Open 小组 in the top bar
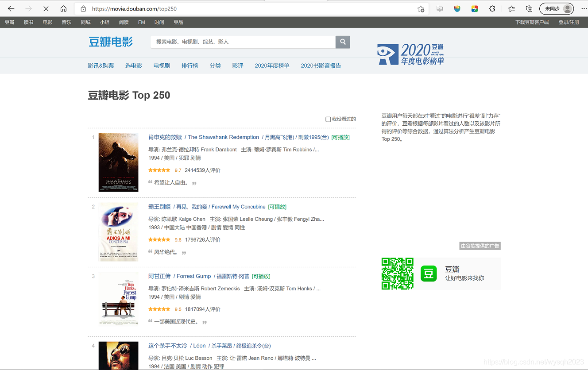Viewport: 588px width, 370px height. pos(105,22)
